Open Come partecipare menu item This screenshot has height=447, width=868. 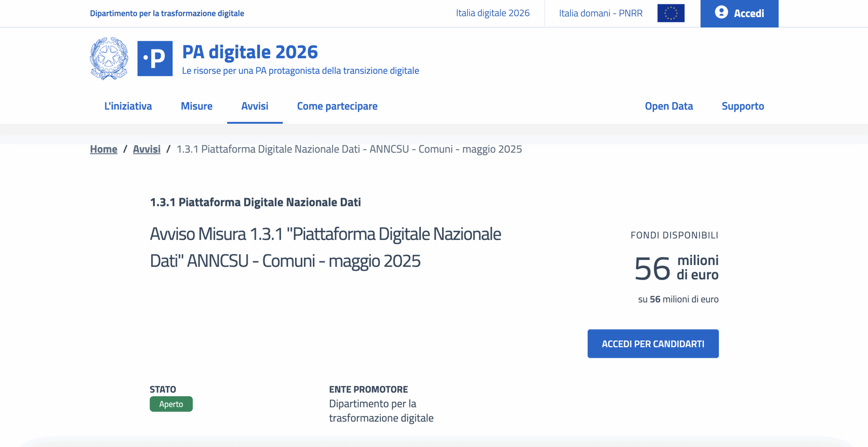pyautogui.click(x=337, y=106)
